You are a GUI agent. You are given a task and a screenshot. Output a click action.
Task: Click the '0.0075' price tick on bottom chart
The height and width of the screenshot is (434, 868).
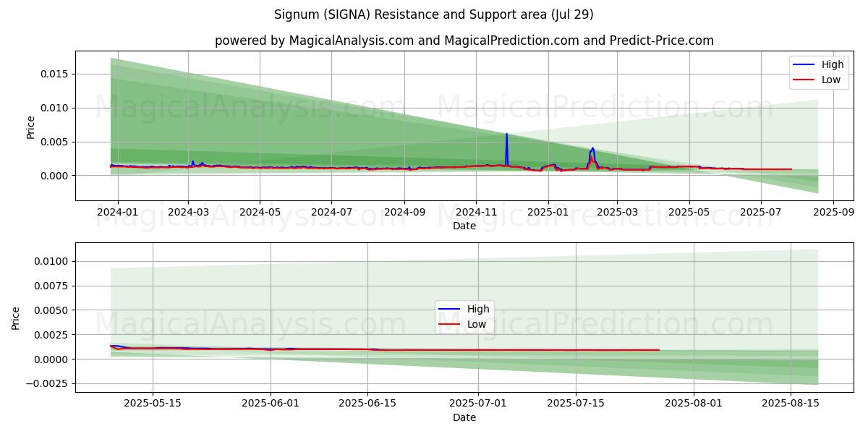point(53,286)
